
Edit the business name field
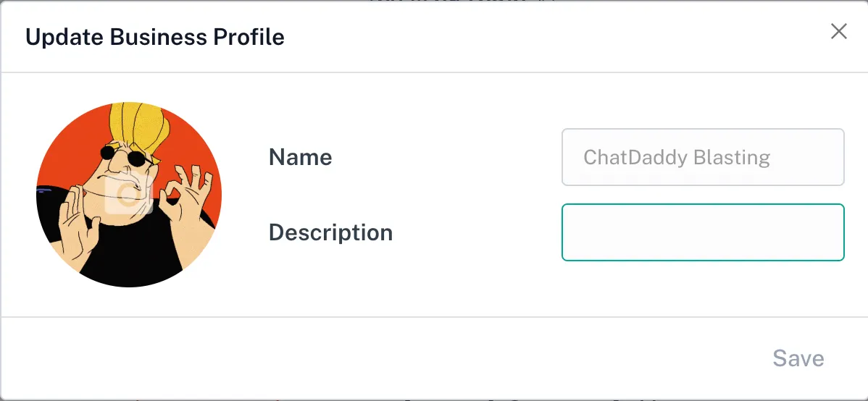pyautogui.click(x=702, y=157)
